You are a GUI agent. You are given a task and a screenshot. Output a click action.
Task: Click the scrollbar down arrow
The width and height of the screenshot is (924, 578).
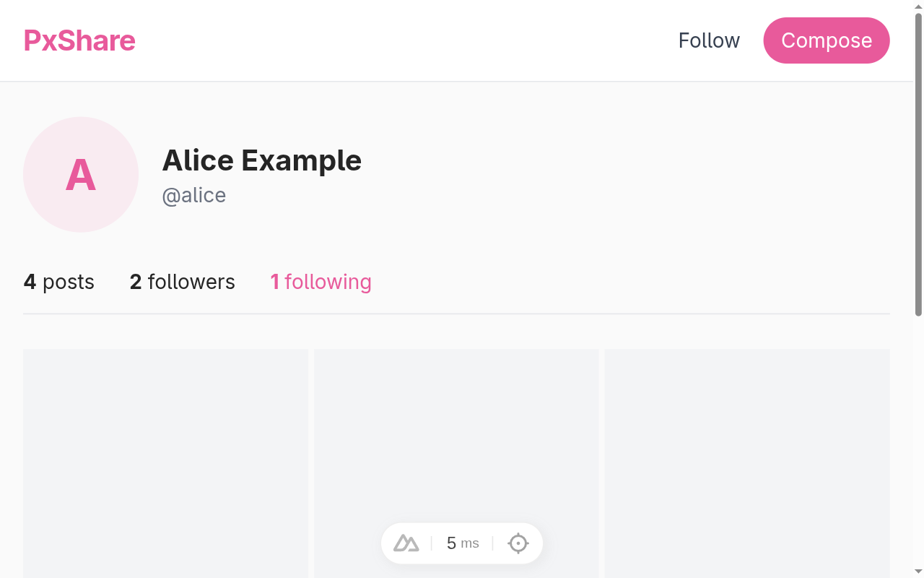click(x=918, y=572)
